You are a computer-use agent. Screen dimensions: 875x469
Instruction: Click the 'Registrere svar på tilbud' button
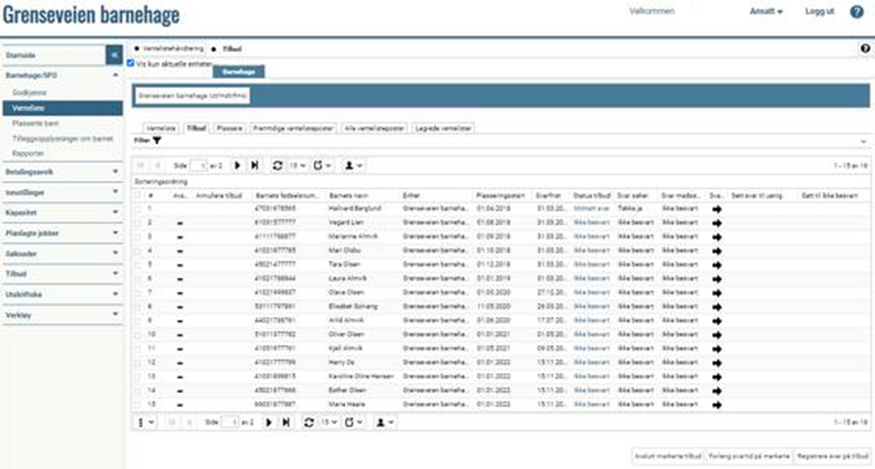[x=831, y=456]
